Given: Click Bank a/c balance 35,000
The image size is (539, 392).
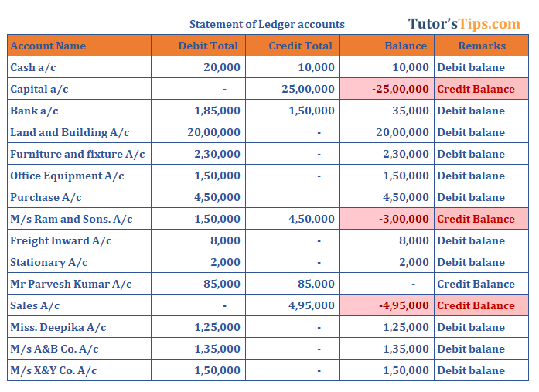Looking at the screenshot, I should point(387,111).
